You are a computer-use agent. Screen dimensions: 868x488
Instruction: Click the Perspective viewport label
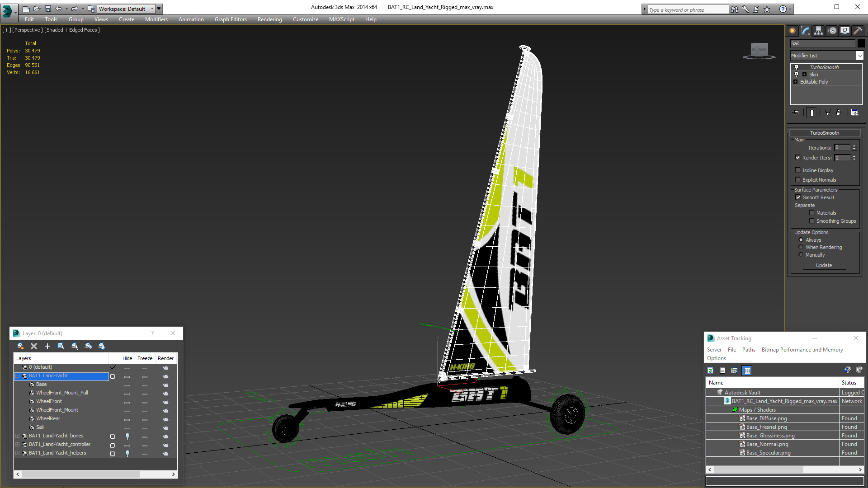tap(28, 30)
